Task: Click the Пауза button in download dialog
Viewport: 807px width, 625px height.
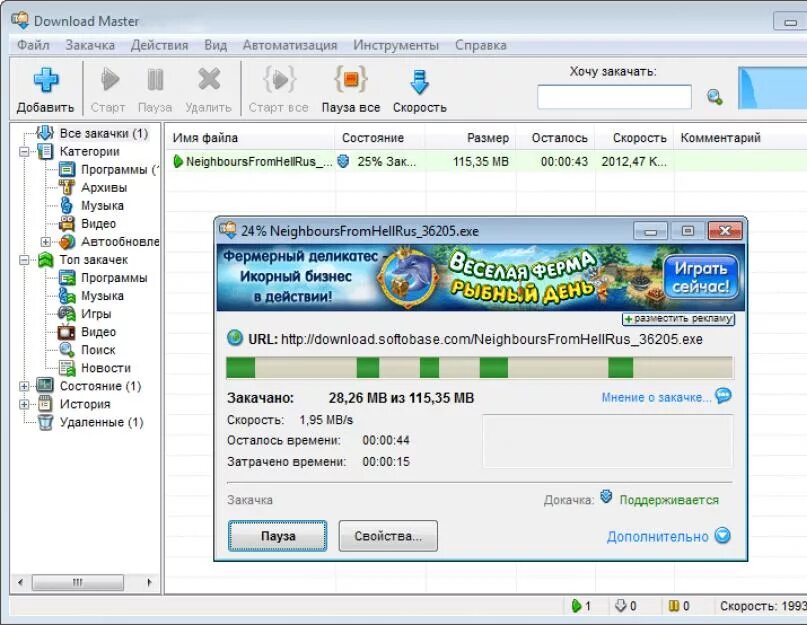Action: pyautogui.click(x=277, y=536)
